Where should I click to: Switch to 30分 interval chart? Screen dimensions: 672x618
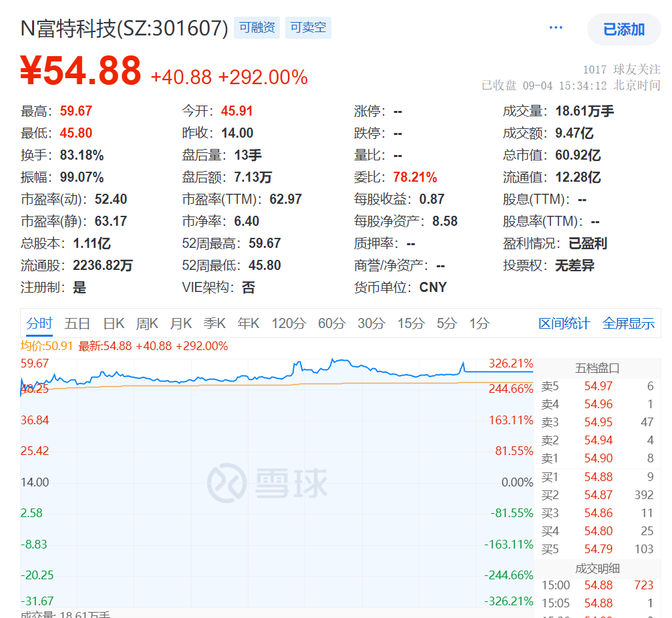click(371, 324)
